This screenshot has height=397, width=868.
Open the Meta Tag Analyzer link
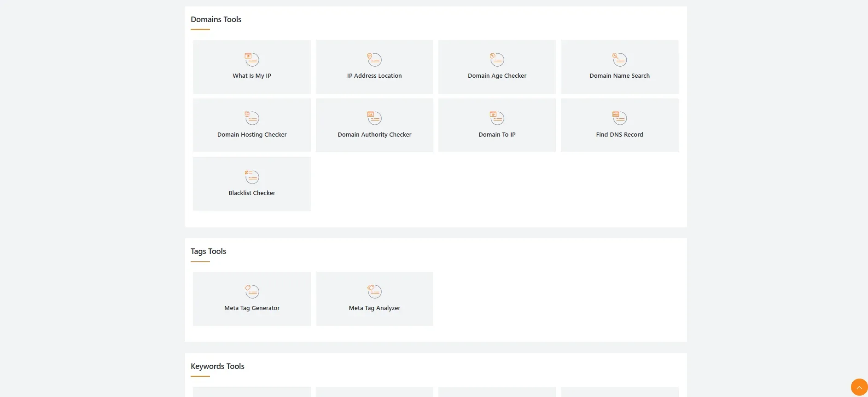point(374,308)
